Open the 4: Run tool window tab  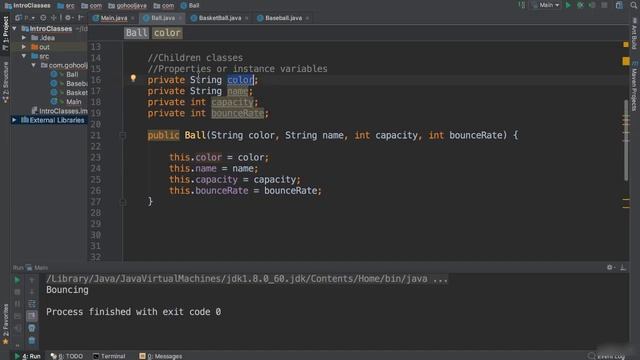click(27, 356)
